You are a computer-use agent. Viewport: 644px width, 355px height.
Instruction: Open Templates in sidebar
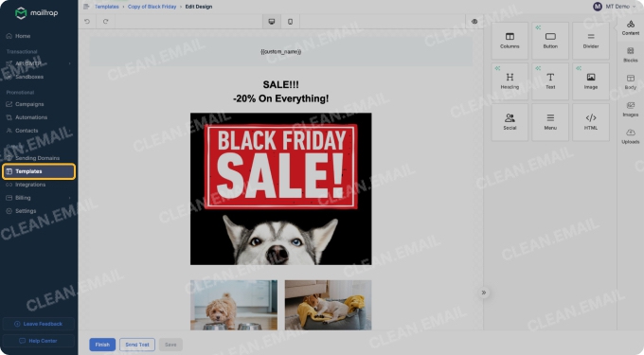click(x=39, y=171)
